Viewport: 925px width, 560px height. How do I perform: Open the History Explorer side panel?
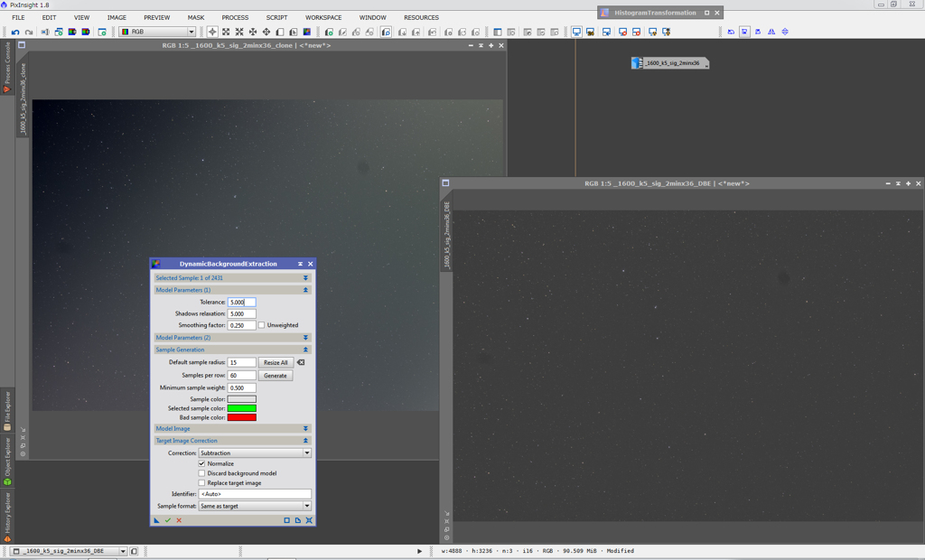coord(7,518)
